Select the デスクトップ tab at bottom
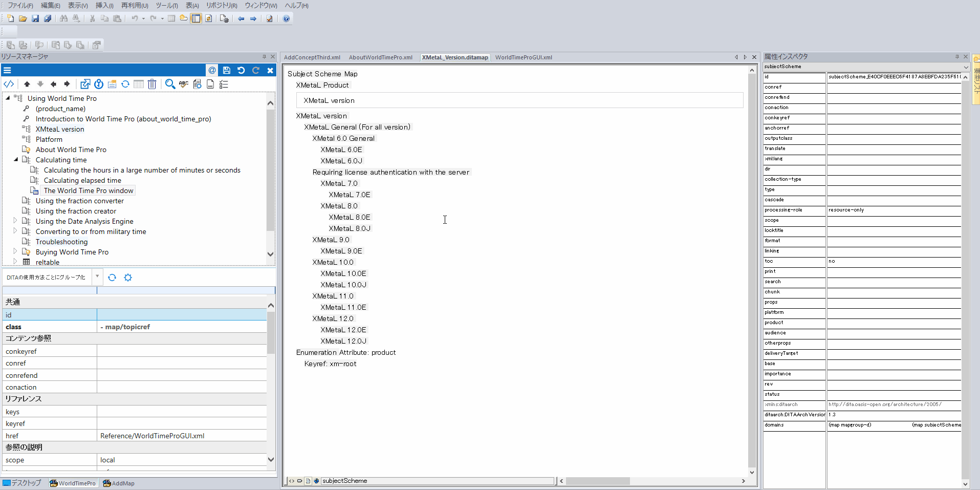This screenshot has height=490, width=980. 22,483
